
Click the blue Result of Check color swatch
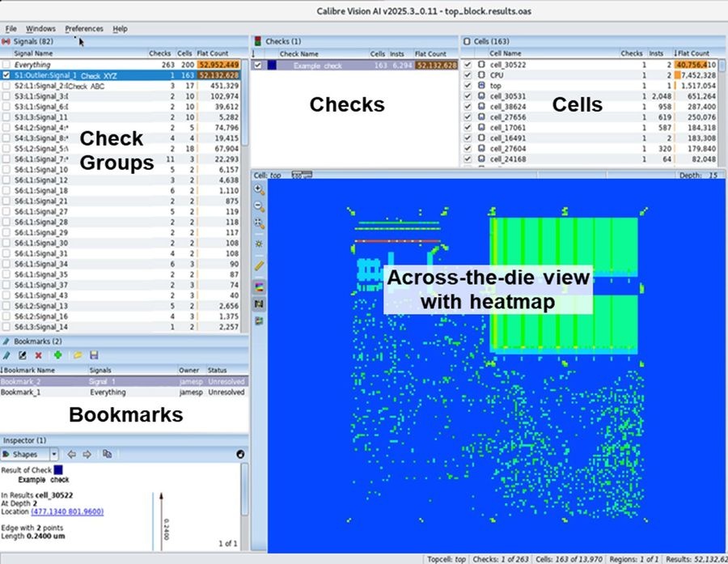59,469
